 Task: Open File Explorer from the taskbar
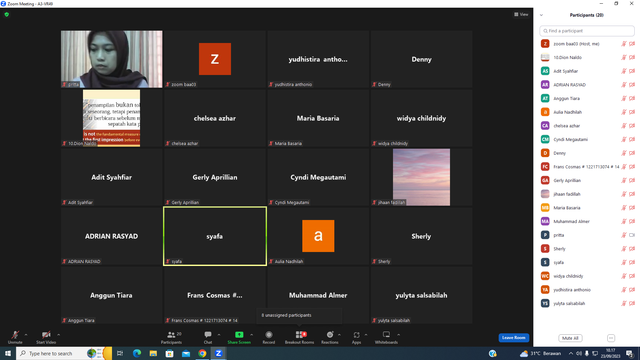(153, 353)
